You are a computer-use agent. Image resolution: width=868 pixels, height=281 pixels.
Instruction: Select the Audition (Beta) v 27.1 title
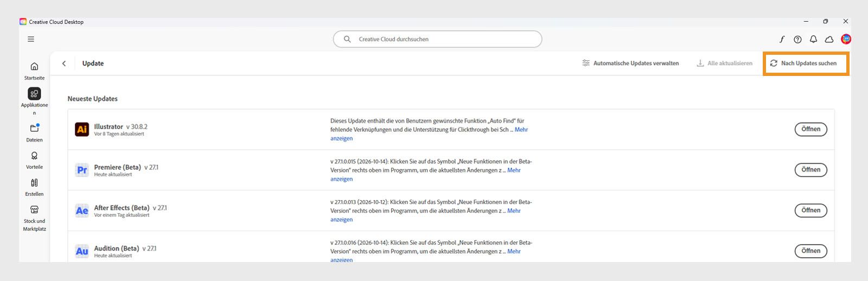tap(125, 248)
